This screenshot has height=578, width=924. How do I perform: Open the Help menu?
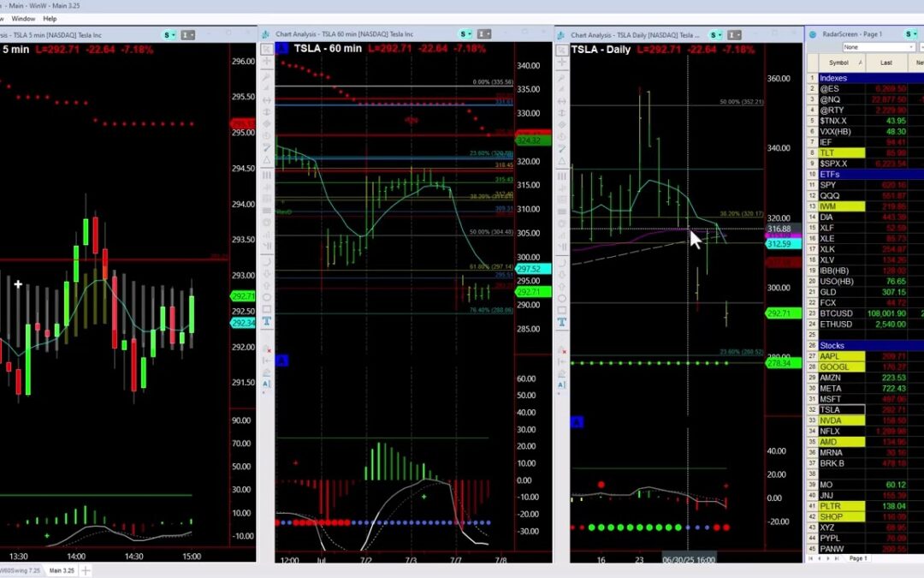[50, 19]
